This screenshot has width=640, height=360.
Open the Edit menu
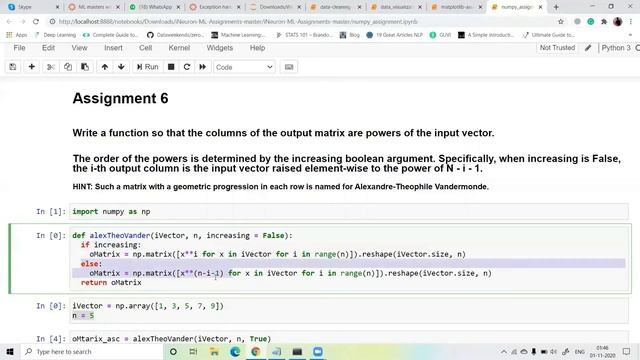[x=48, y=48]
